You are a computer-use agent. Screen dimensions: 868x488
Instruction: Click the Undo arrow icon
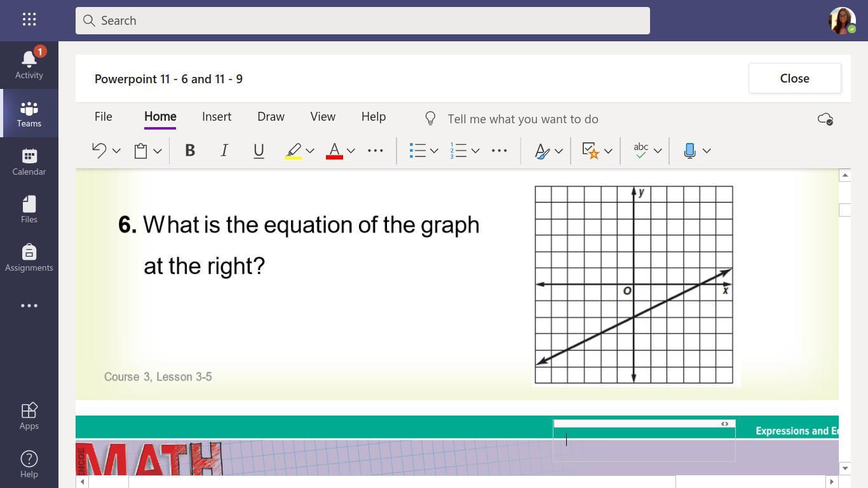coord(99,151)
